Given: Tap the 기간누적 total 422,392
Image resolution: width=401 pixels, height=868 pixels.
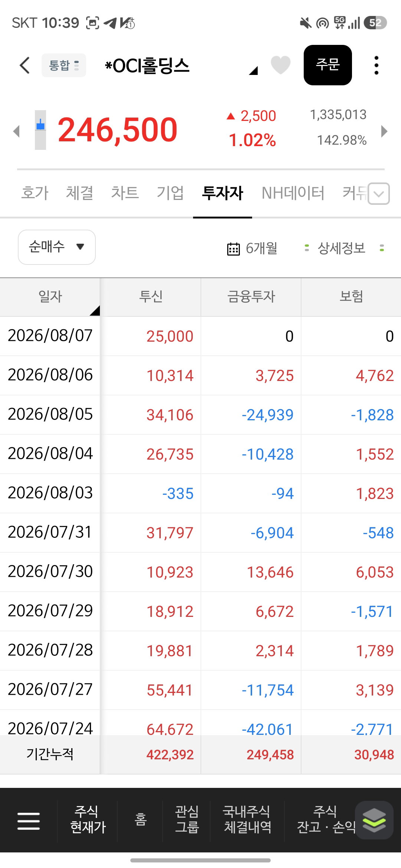Looking at the screenshot, I should (170, 755).
